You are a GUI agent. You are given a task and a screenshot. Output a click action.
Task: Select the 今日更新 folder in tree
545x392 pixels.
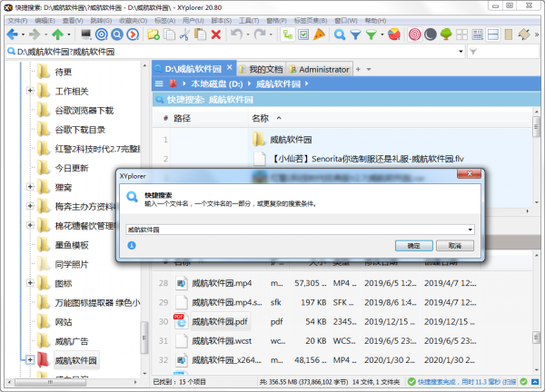tap(71, 168)
